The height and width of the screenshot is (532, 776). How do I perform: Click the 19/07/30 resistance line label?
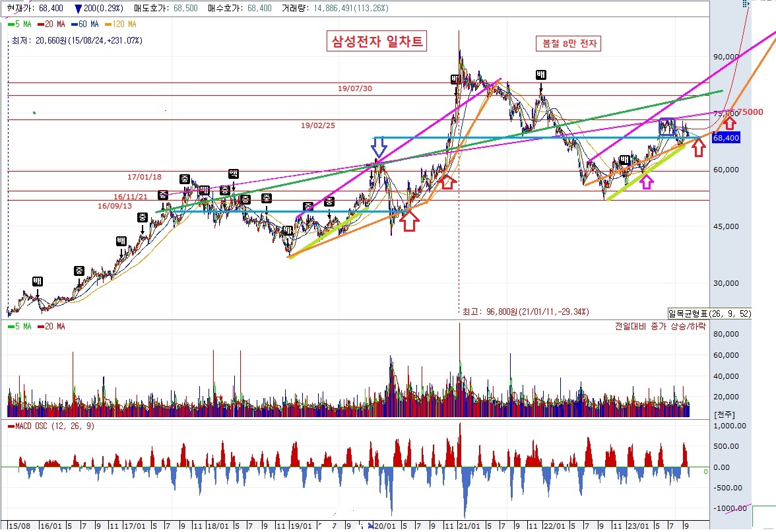tap(356, 88)
